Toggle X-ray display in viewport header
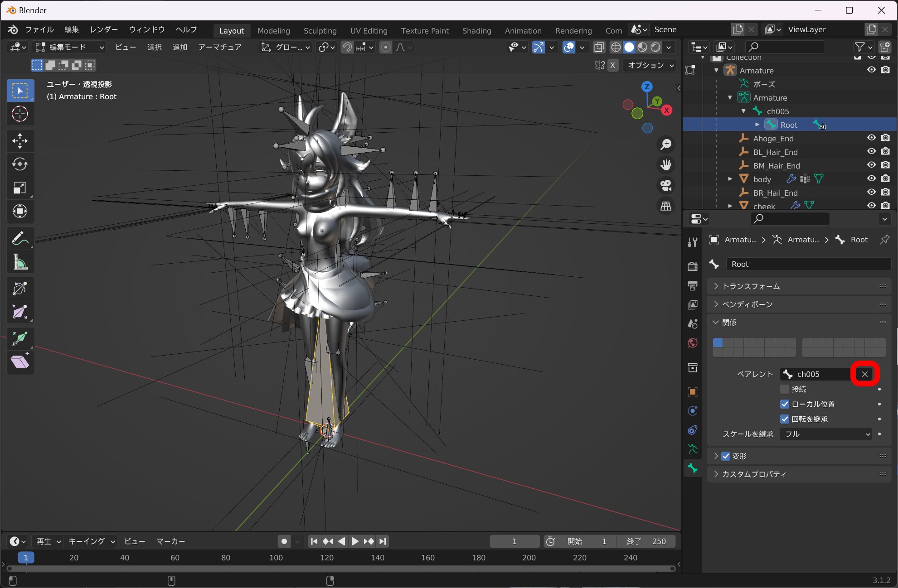This screenshot has height=588, width=898. click(x=599, y=47)
